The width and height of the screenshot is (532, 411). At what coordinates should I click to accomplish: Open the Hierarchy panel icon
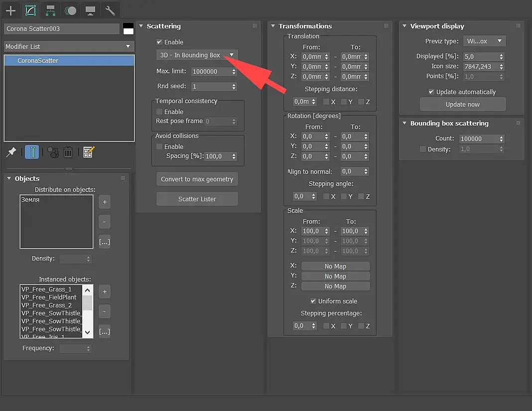click(50, 10)
